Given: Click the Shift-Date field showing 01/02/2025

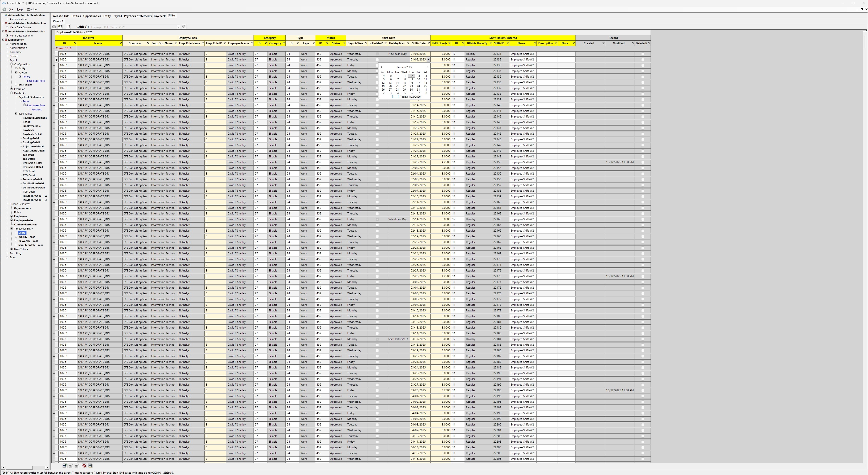Looking at the screenshot, I should point(418,60).
